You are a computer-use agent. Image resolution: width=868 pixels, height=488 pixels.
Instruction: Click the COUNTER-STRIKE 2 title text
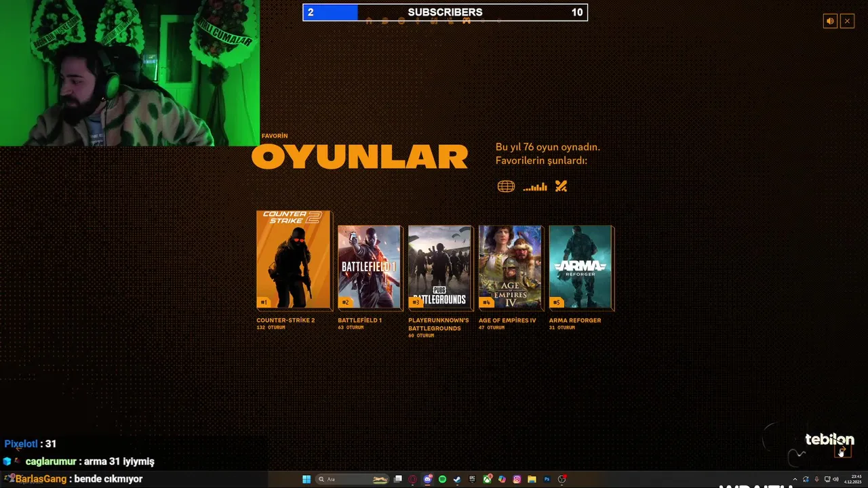click(285, 321)
